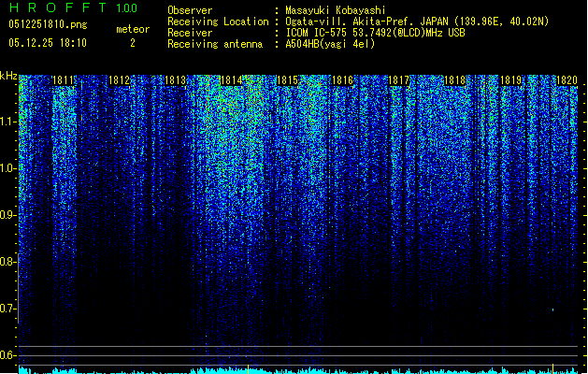Click the 1813 time marker

click(175, 80)
